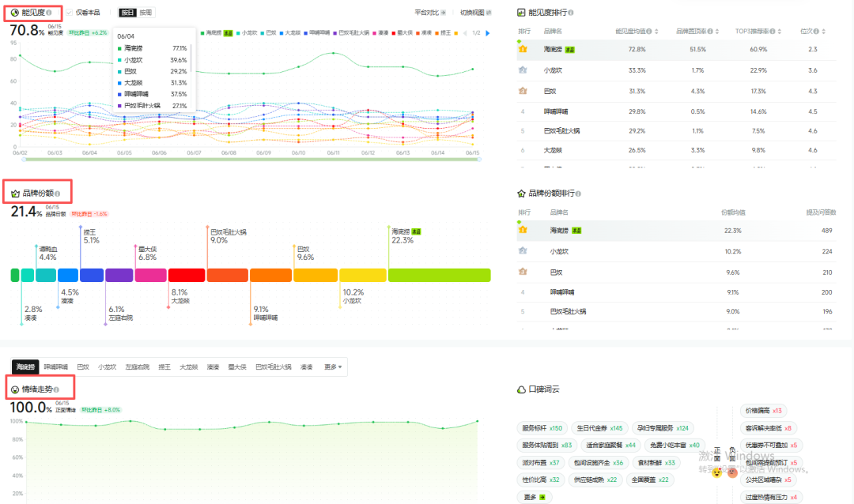Go to next legend page arrow
The image size is (854, 504).
click(x=487, y=33)
